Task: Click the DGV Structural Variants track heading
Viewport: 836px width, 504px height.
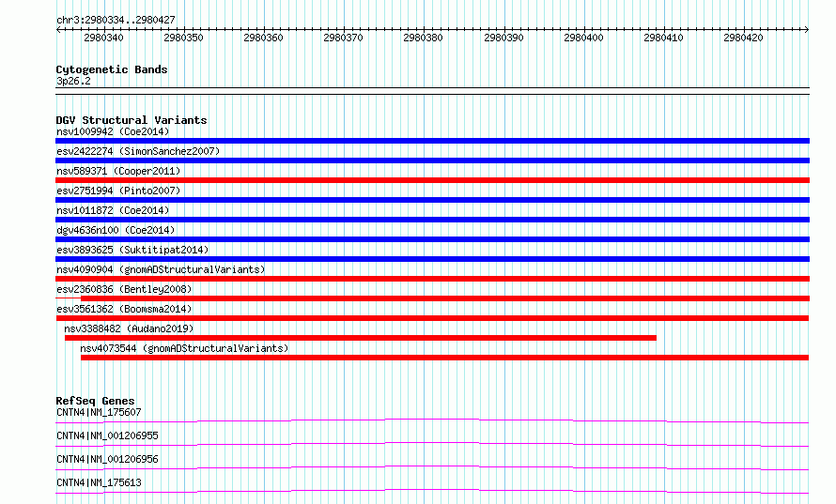Action: click(132, 120)
